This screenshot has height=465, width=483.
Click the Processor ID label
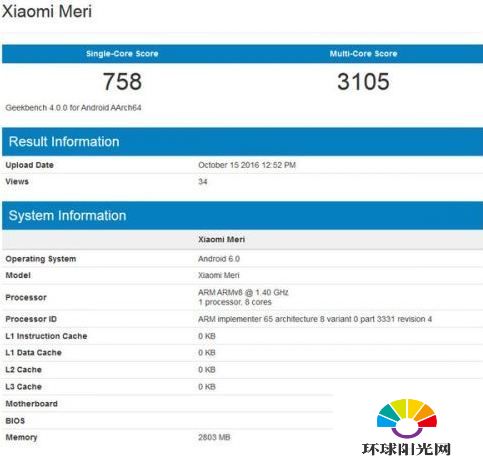point(31,319)
